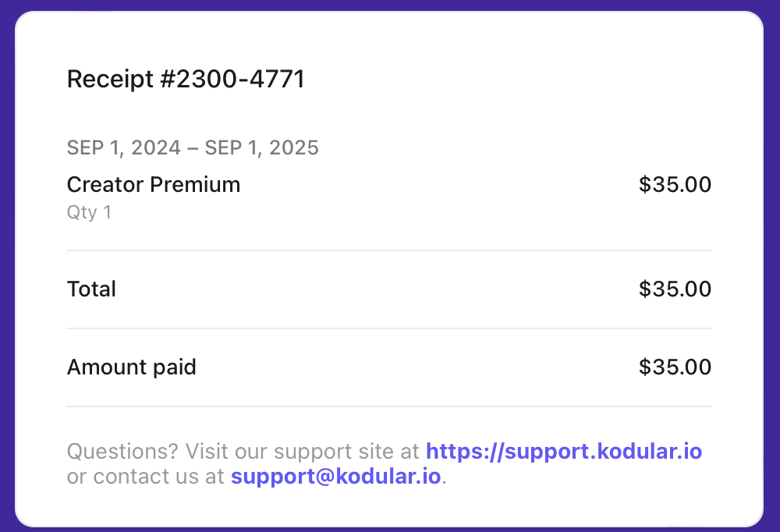Click the $35.00 beside Amount paid
Image resolution: width=780 pixels, height=532 pixels.
coord(675,367)
